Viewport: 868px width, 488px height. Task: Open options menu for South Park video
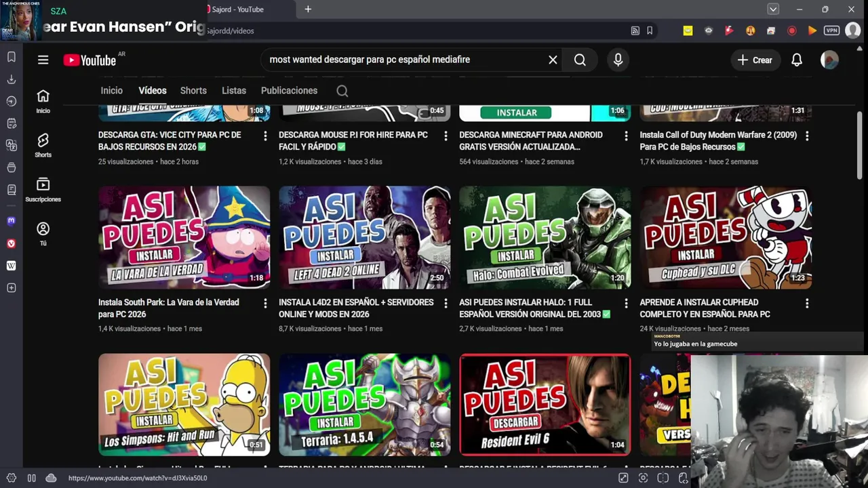[x=265, y=303]
